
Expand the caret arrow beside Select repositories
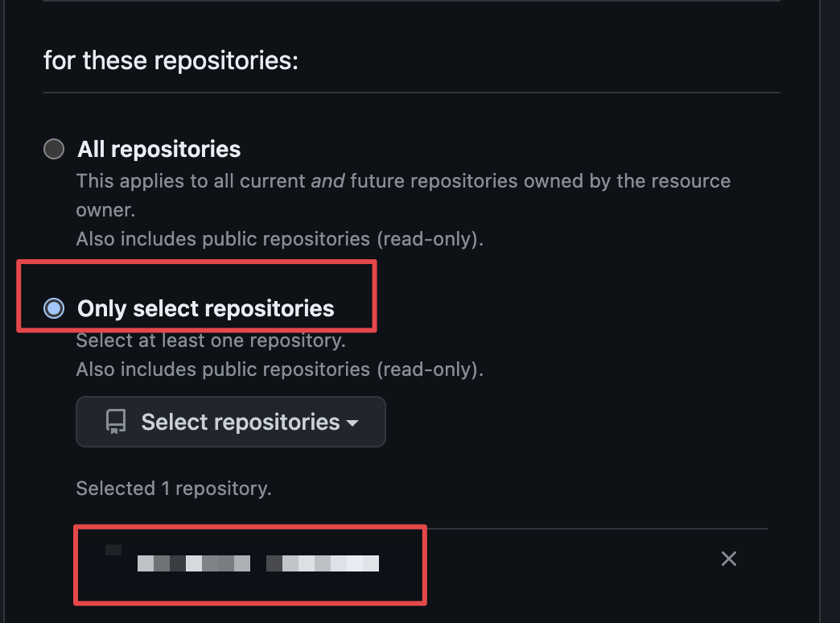coord(352,423)
